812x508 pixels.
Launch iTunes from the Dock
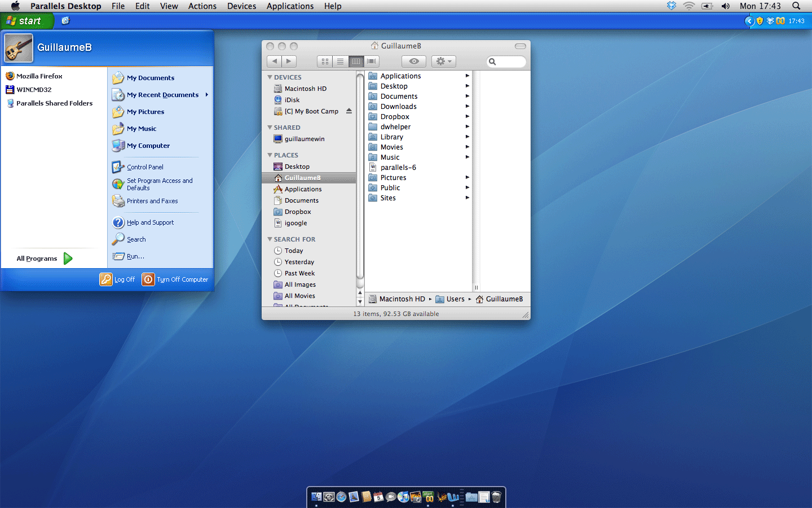coord(403,497)
